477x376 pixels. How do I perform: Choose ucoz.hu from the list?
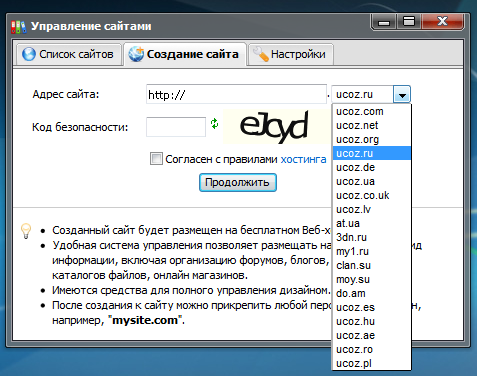click(x=372, y=321)
